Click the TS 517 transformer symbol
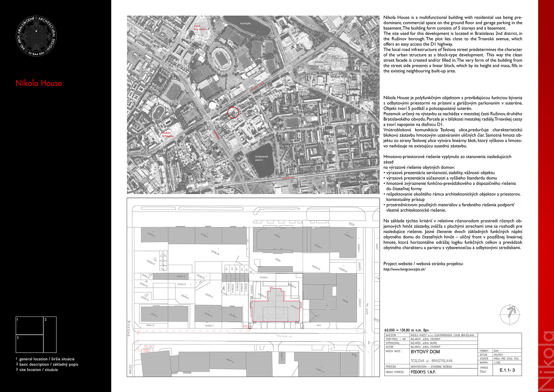 (147, 350)
